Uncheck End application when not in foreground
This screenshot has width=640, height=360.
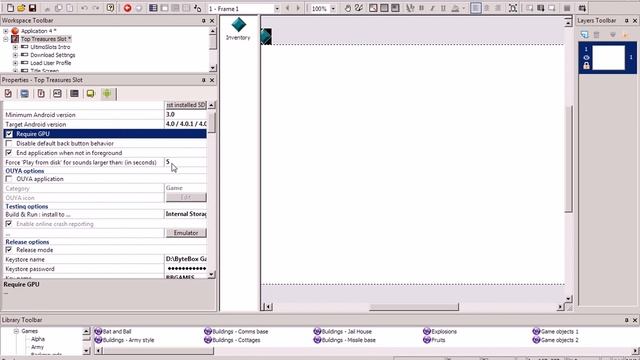tap(9, 153)
